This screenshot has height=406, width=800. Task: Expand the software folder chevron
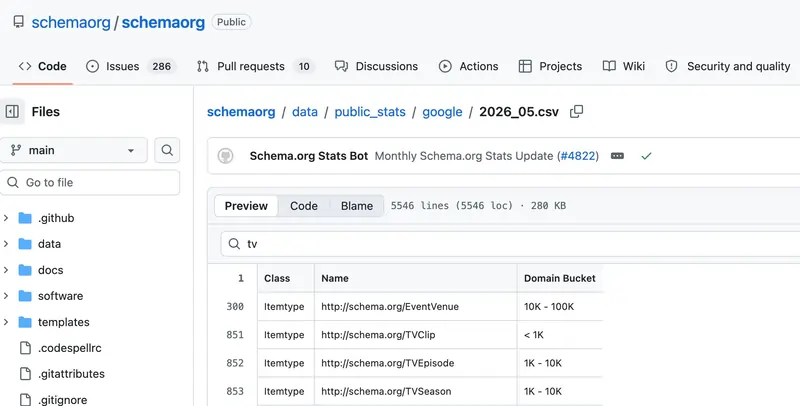click(x=6, y=296)
